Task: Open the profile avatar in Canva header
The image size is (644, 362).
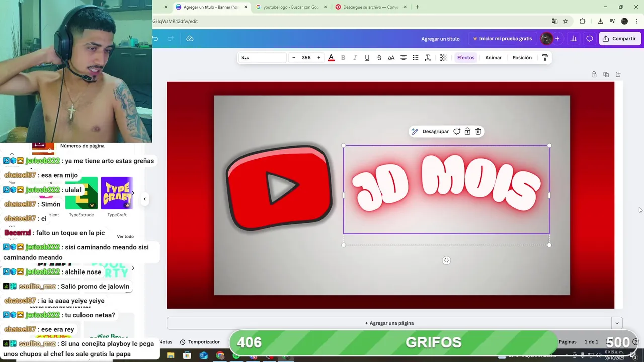Action: point(546,39)
